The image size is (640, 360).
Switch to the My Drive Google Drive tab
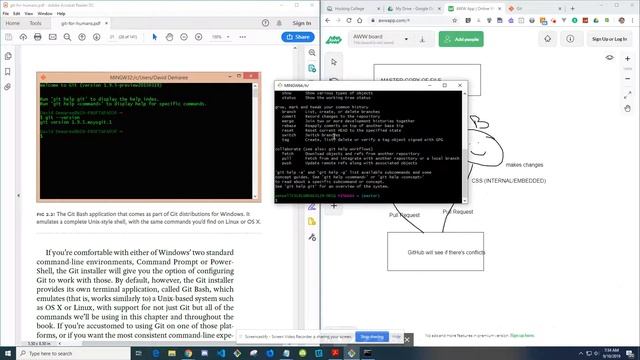pyautogui.click(x=413, y=9)
